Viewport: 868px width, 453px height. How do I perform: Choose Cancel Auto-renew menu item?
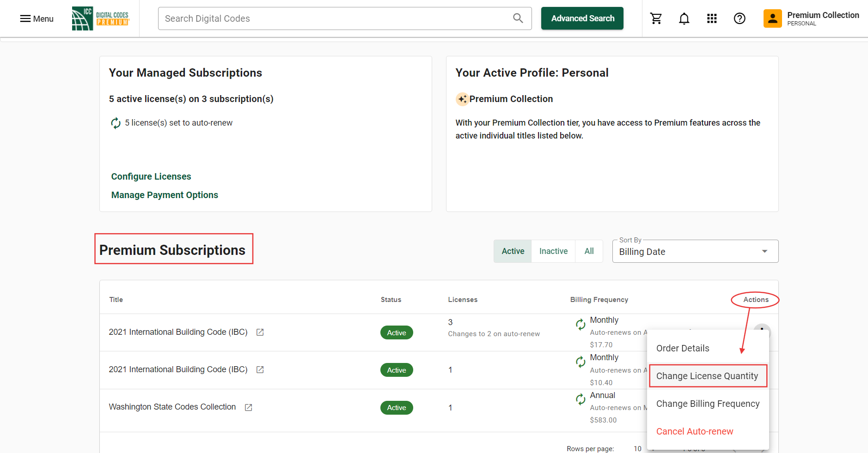[708, 431]
